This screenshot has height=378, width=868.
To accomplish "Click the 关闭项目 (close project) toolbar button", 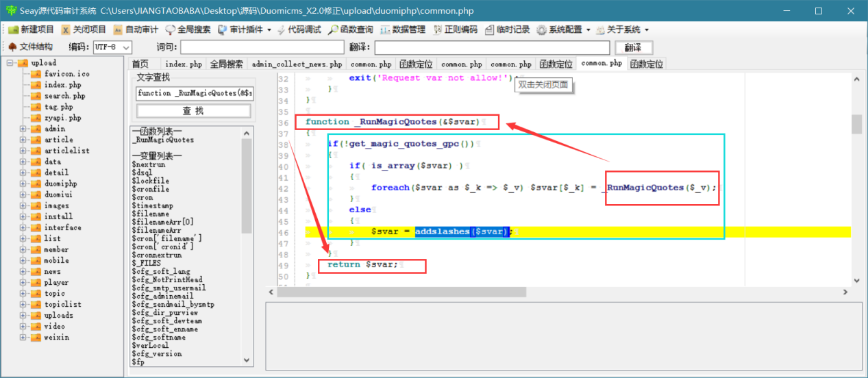I will coord(84,29).
